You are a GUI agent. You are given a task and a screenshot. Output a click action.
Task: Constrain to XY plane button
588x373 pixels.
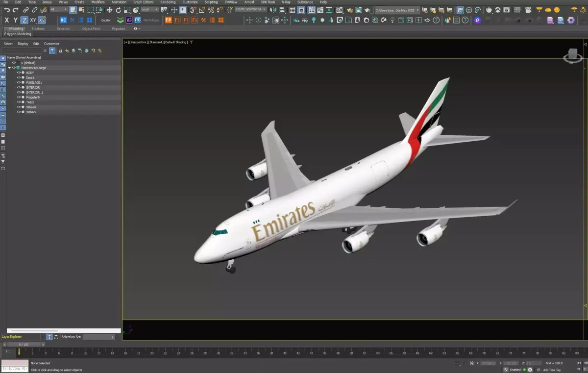point(33,20)
